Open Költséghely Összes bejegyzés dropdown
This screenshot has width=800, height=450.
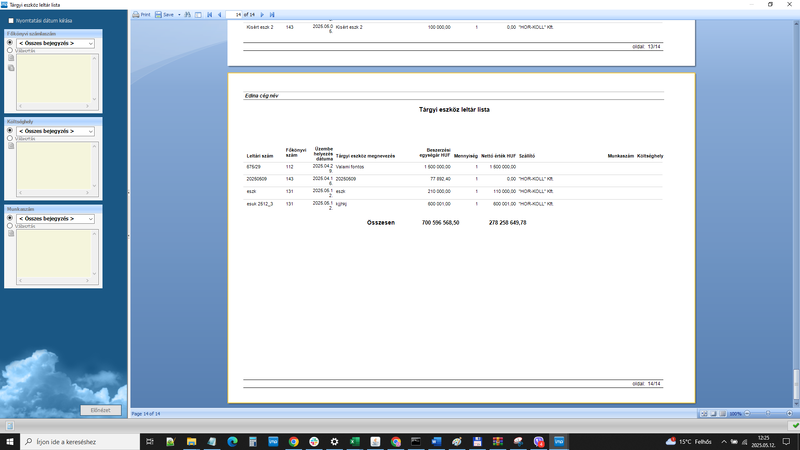(x=55, y=131)
